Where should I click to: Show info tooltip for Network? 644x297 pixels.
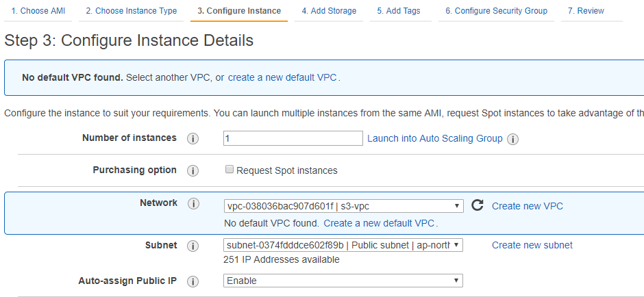(x=193, y=203)
